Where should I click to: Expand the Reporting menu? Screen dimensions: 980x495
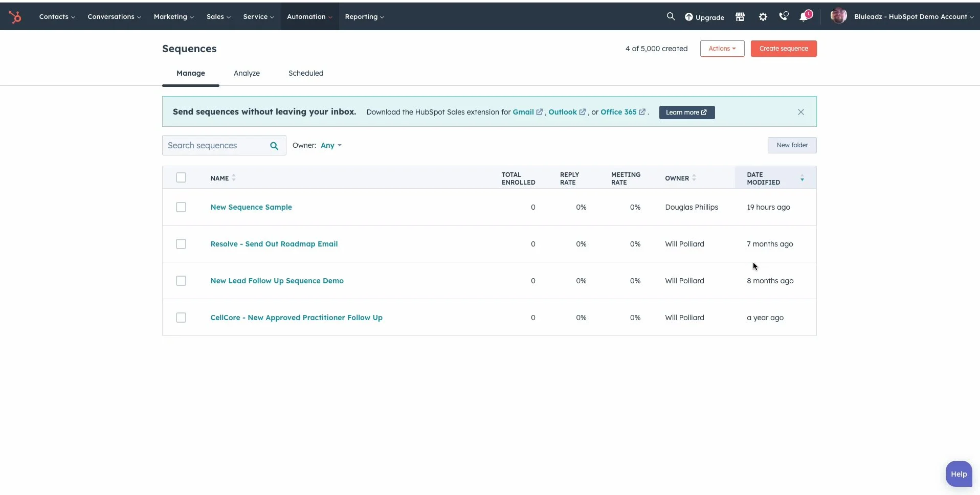(x=364, y=16)
